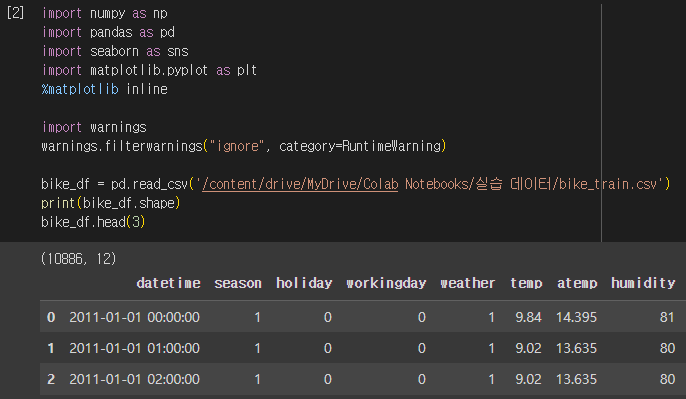
Task: Click temp value 9.02 in row 1
Action: point(528,348)
